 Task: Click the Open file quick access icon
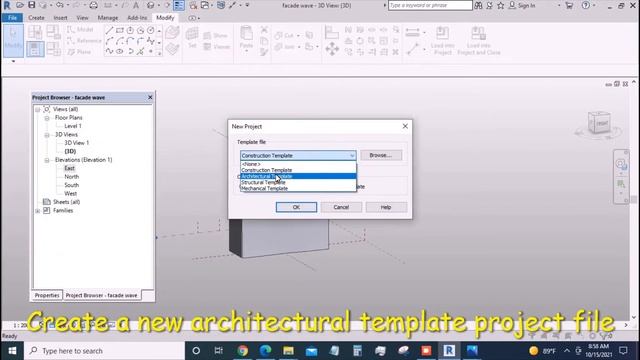pyautogui.click(x=20, y=5)
